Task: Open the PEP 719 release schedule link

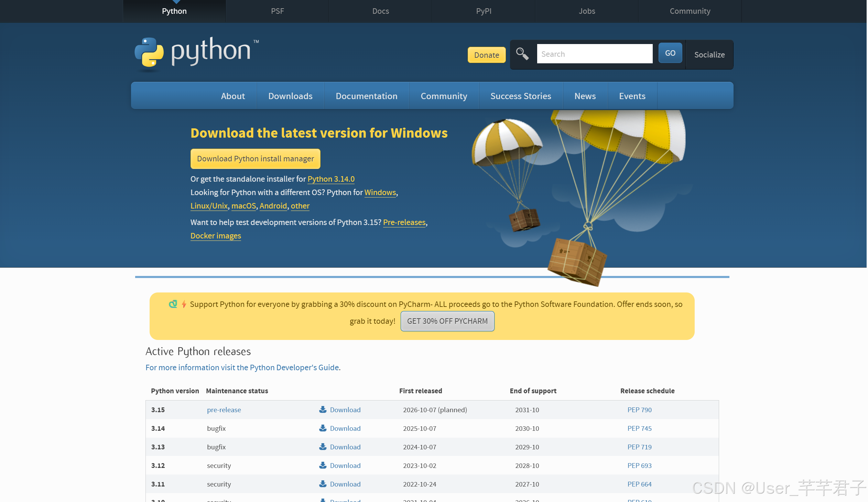Action: [x=640, y=447]
